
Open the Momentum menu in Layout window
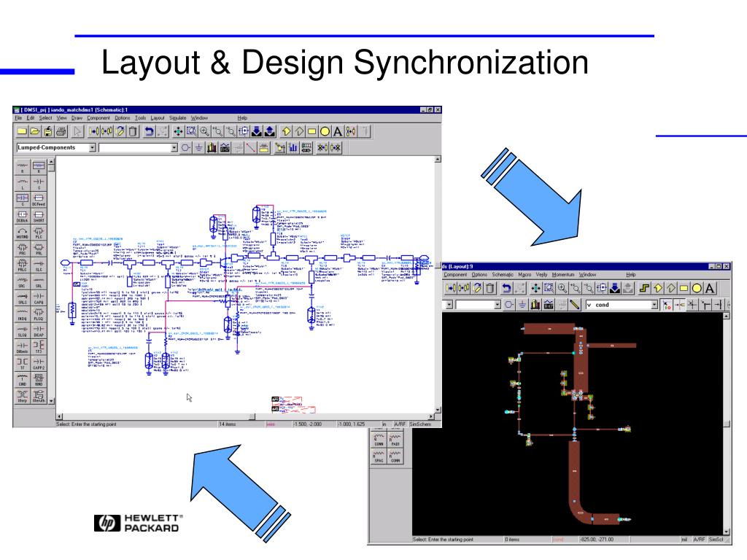pyautogui.click(x=562, y=274)
